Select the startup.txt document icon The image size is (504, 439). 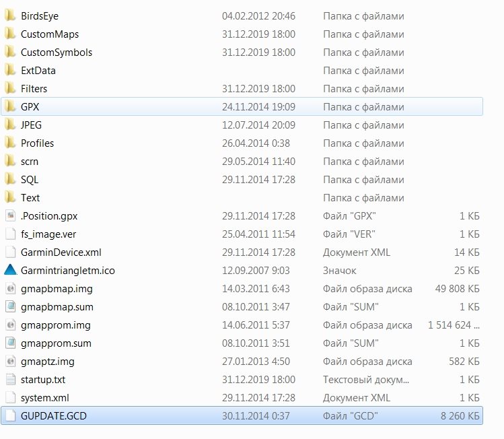tap(10, 379)
